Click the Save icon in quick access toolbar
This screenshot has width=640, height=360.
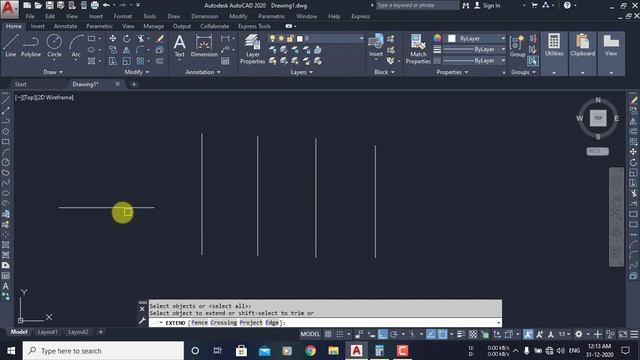click(49, 5)
